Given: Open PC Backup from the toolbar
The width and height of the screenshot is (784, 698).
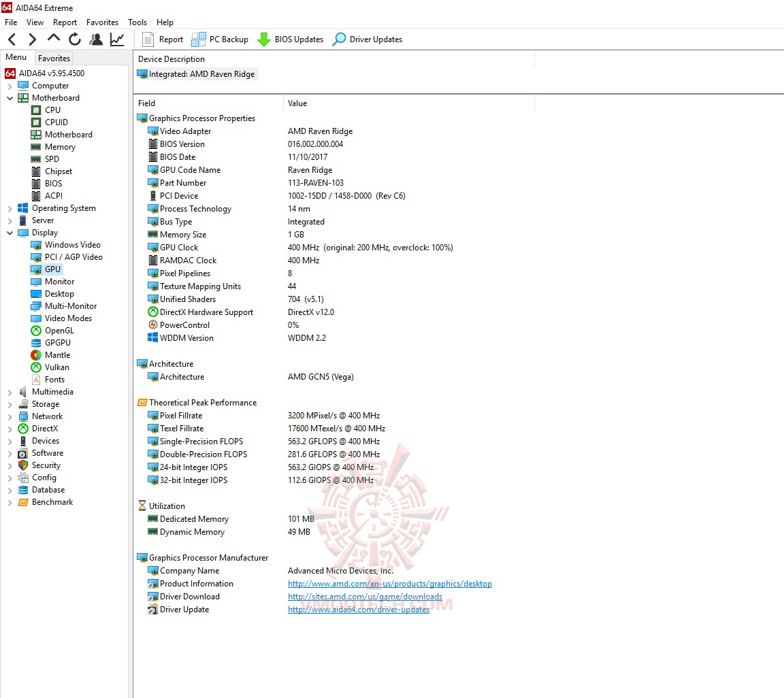Looking at the screenshot, I should 220,39.
